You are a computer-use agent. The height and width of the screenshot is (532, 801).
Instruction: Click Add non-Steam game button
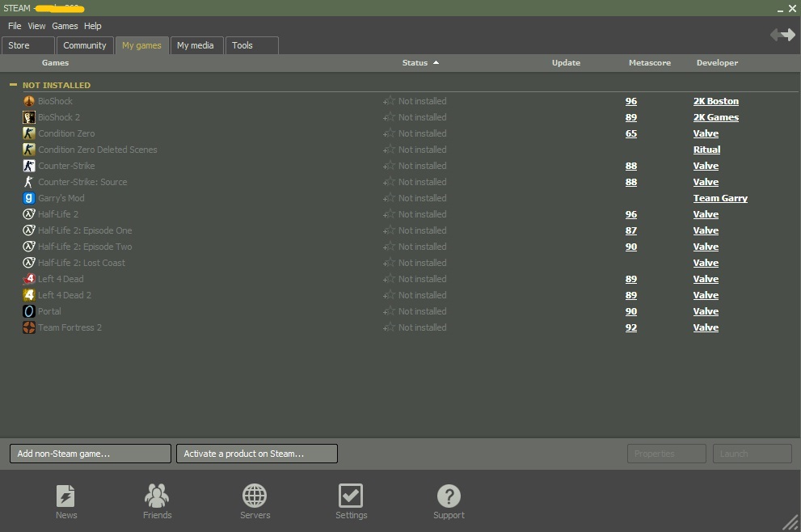point(91,454)
